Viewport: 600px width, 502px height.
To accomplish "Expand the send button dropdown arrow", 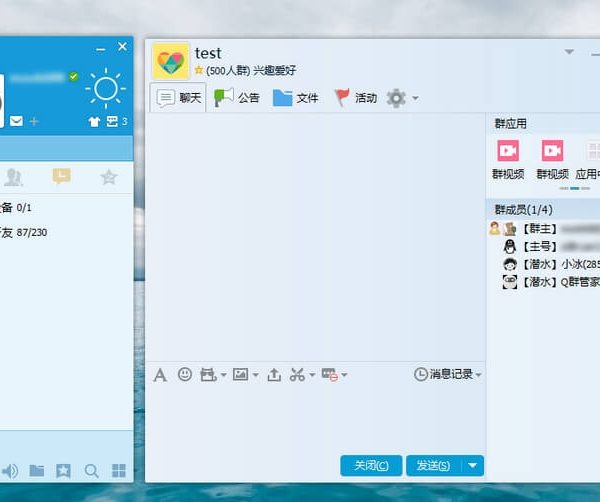I will point(473,466).
